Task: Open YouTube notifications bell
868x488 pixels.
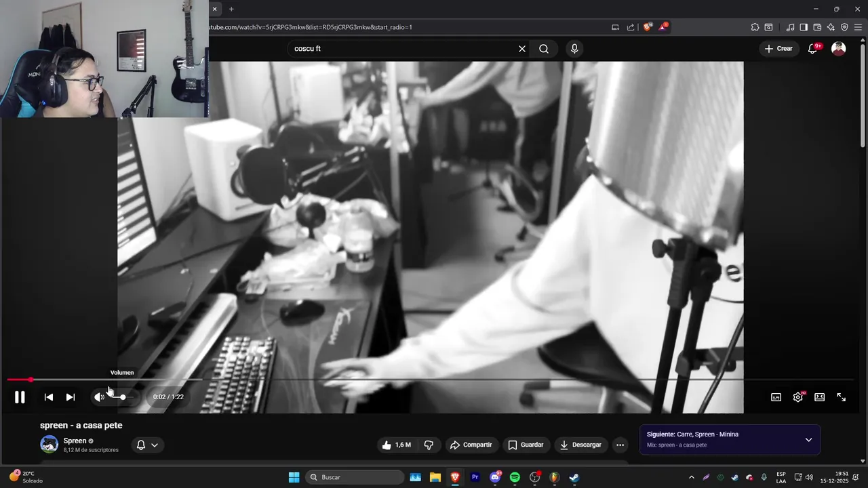Action: 812,49
